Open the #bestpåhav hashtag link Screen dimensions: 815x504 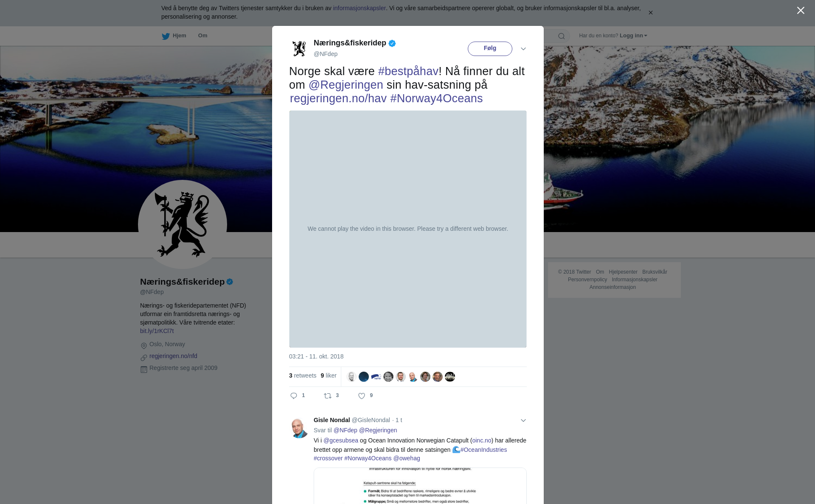tap(408, 71)
